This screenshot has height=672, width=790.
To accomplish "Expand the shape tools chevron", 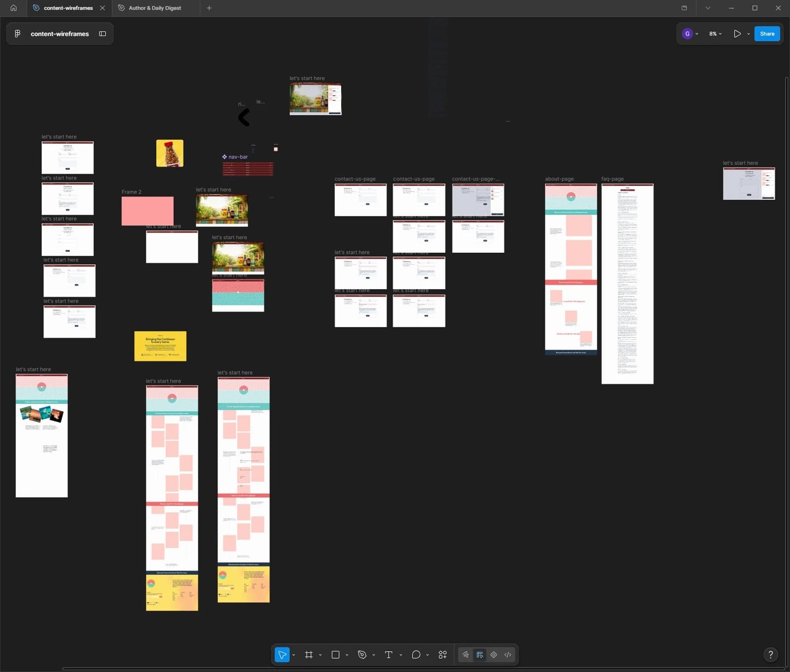I will (347, 655).
